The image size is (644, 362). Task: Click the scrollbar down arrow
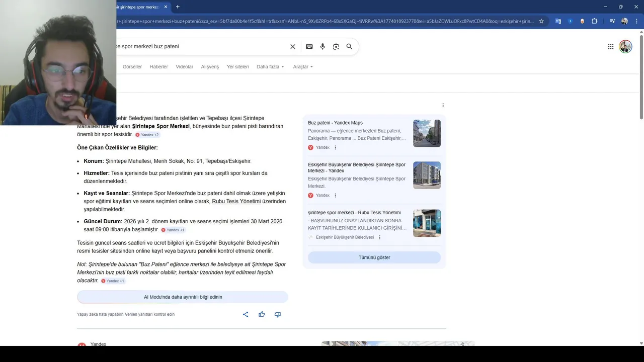pos(641,343)
